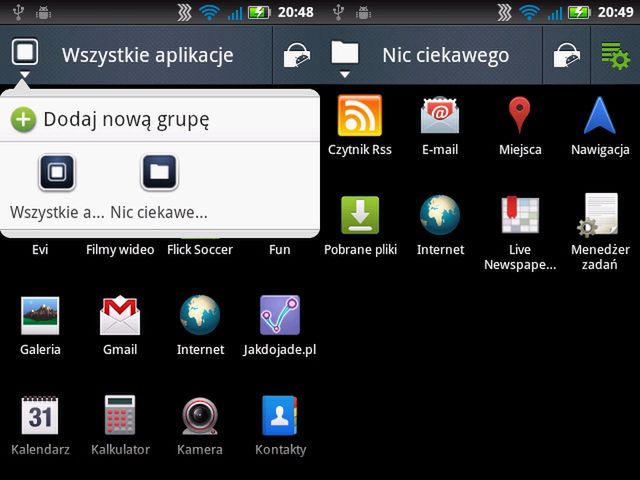Tap the left Wi-Fi status icon
This screenshot has width=640, height=480.
(209, 12)
